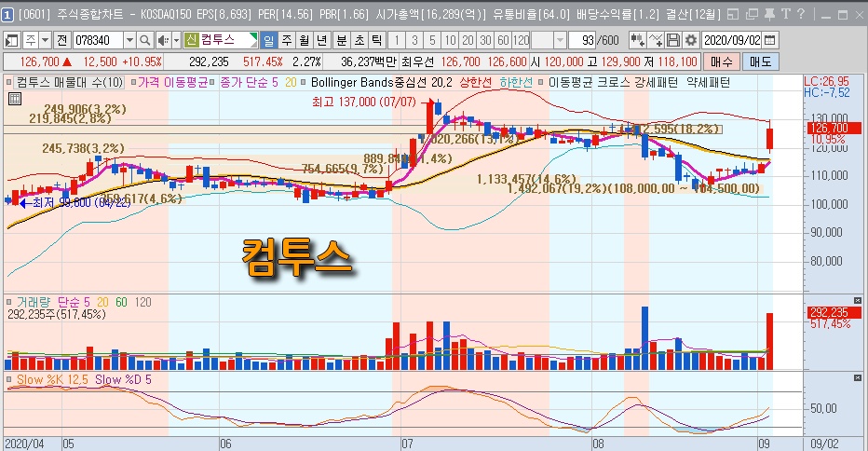Choose the 20 interval button
The image size is (868, 451).
coord(468,40)
